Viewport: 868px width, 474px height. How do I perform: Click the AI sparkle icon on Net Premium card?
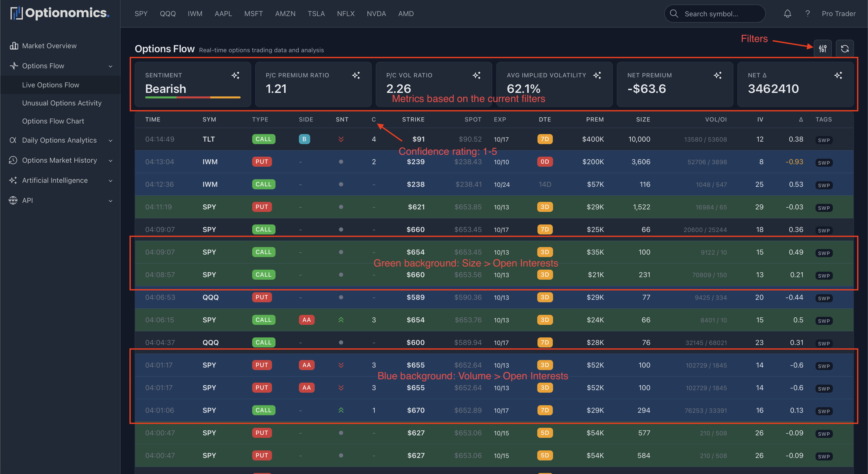(x=718, y=76)
